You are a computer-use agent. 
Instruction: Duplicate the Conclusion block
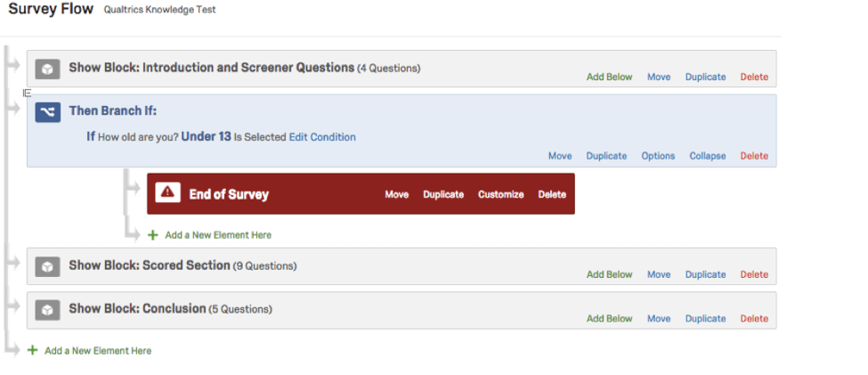pos(705,318)
